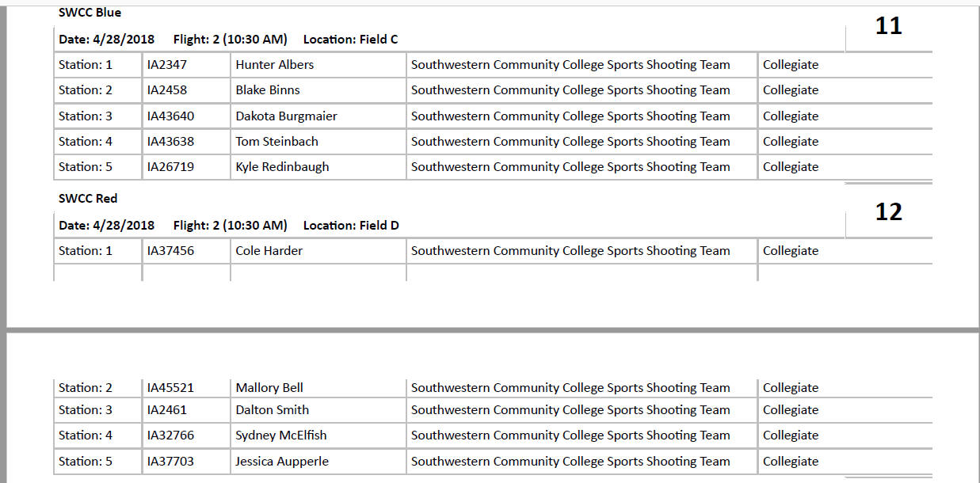Screen dimensions: 980x483
Task: Click Location: Field D text
Action: click(x=351, y=226)
